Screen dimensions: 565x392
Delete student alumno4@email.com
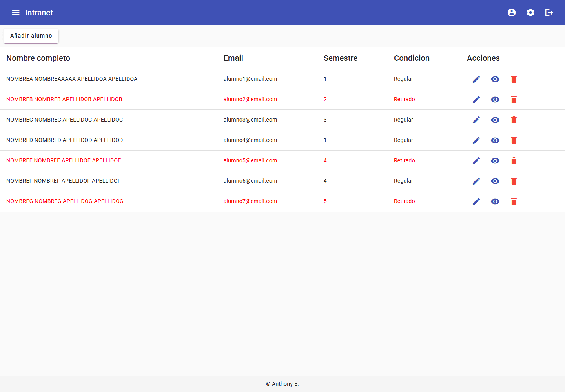point(514,140)
